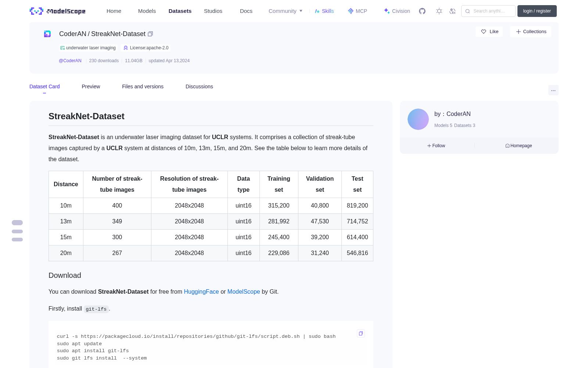Click the underwater laser imaging tag

click(x=88, y=48)
